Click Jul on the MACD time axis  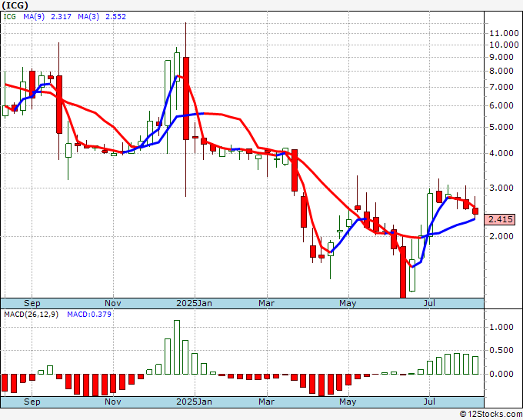429,402
